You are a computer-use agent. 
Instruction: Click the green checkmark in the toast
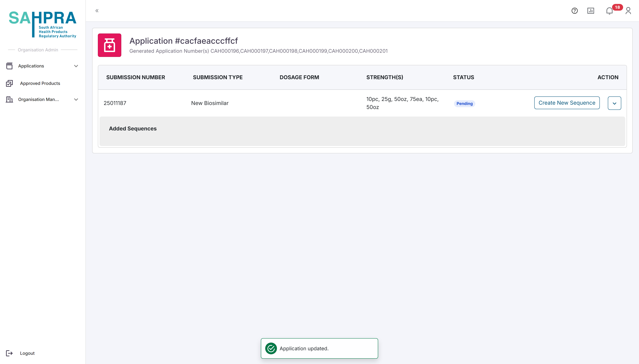[271, 348]
